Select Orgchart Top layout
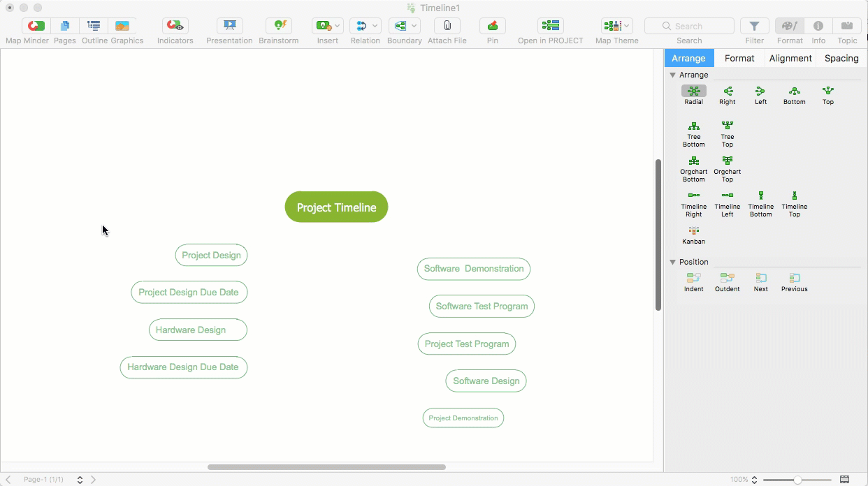The width and height of the screenshot is (868, 486). coord(728,169)
